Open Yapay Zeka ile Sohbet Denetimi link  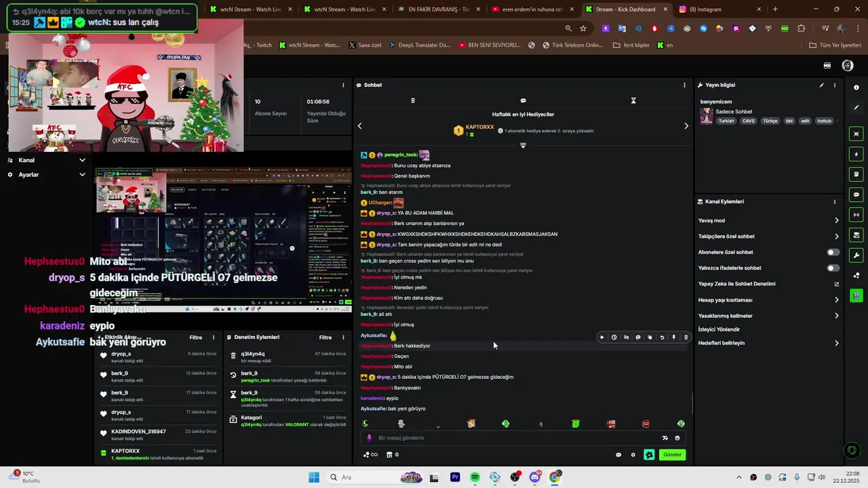pyautogui.click(x=836, y=284)
